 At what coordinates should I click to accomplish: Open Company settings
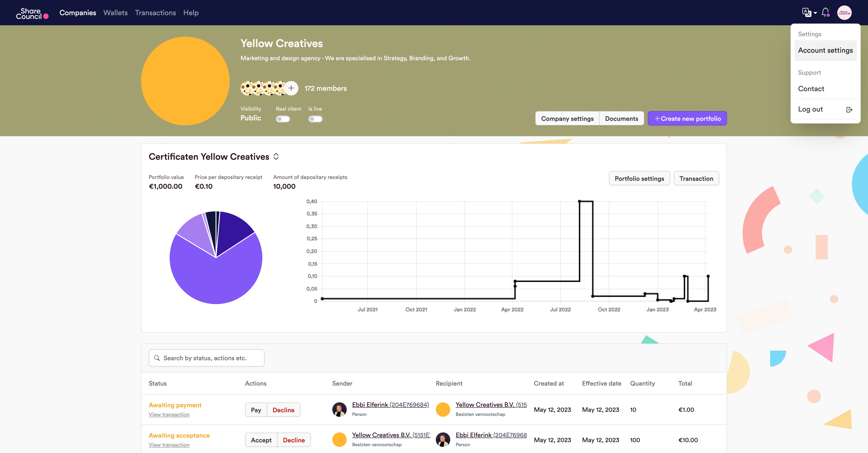(x=567, y=118)
